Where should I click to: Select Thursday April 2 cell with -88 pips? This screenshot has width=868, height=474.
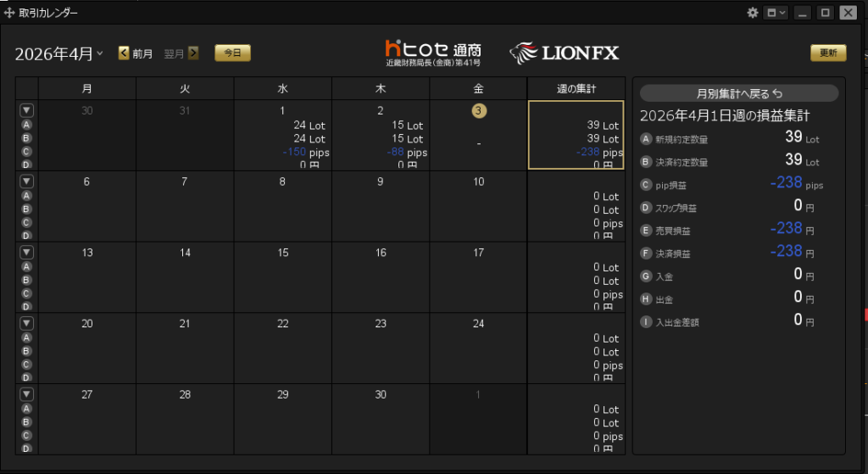[380, 136]
